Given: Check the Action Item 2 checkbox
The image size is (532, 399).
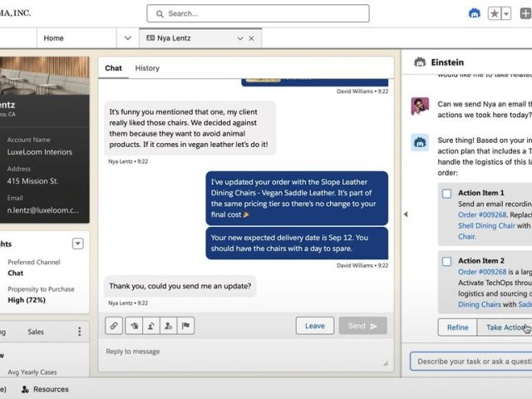Looking at the screenshot, I should click(447, 261).
